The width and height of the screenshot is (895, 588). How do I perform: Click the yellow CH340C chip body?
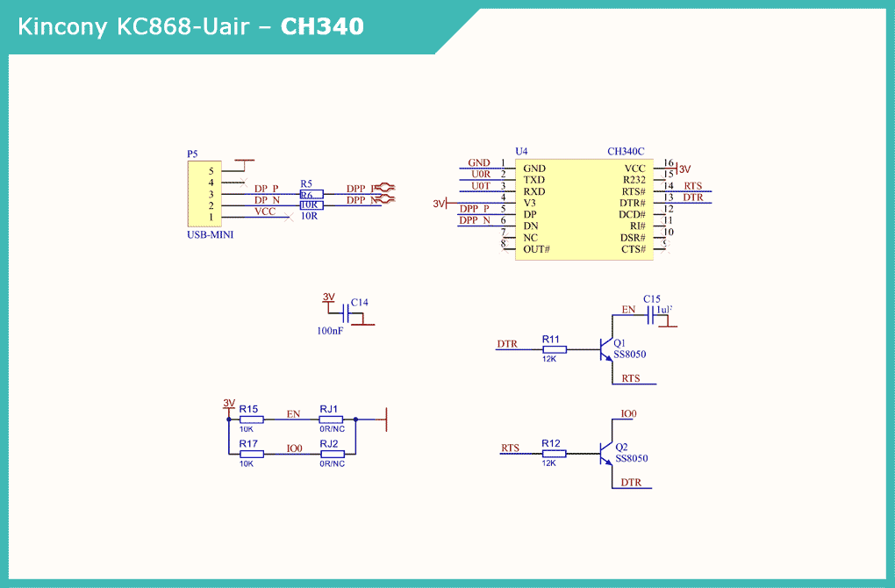point(584,209)
